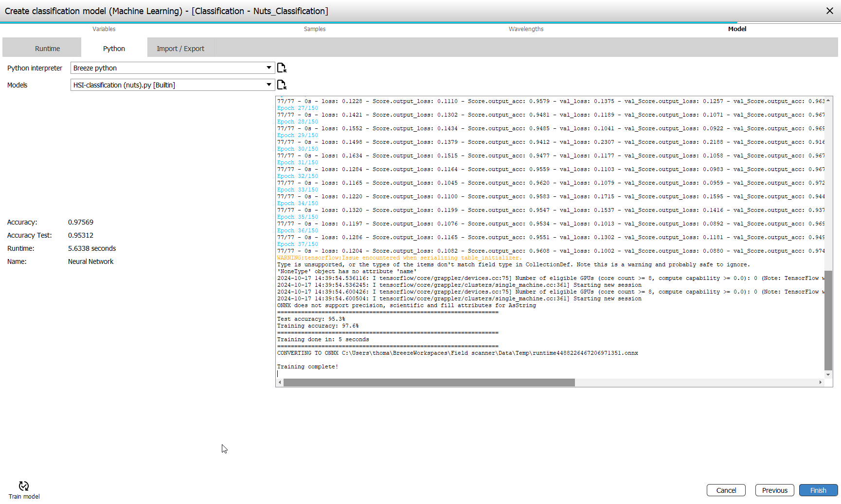The image size is (841, 504).
Task: Open the Python interpreter dropdown
Action: coord(268,68)
